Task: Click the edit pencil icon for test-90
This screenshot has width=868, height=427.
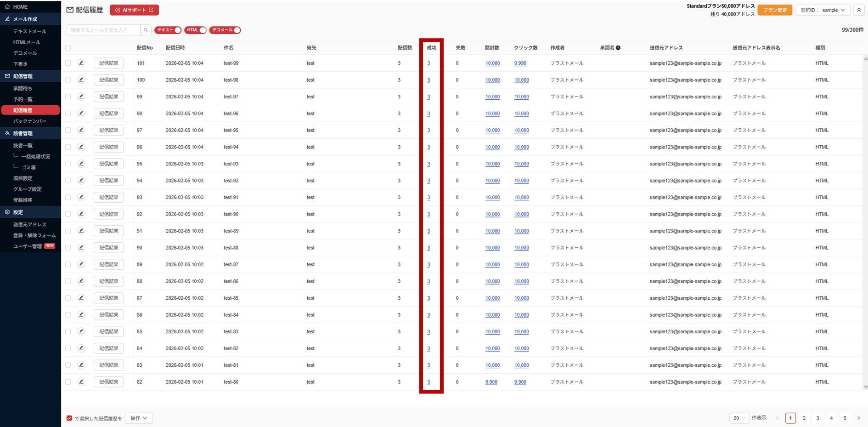Action: [81, 214]
